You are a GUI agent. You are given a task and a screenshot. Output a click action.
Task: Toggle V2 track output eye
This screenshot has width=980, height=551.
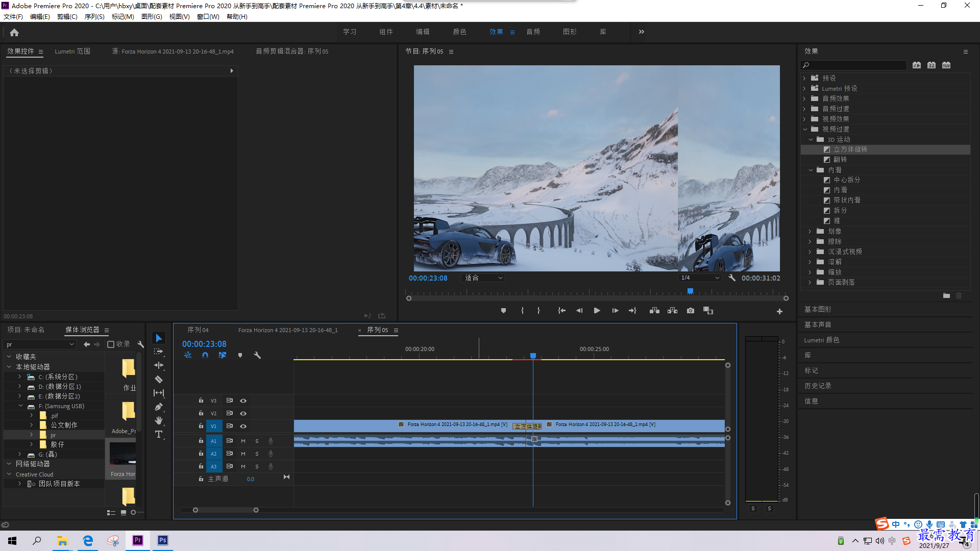243,413
